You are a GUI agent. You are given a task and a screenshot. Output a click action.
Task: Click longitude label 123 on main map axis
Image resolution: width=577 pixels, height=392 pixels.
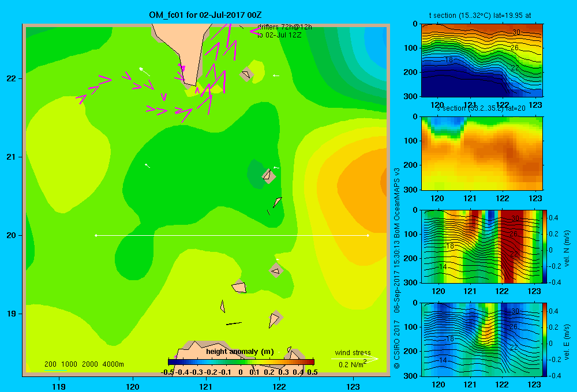(x=353, y=386)
